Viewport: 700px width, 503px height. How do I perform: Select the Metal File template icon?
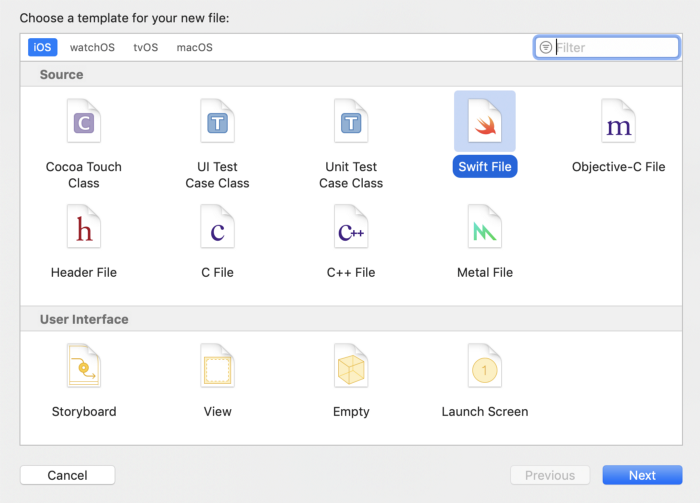point(485,229)
